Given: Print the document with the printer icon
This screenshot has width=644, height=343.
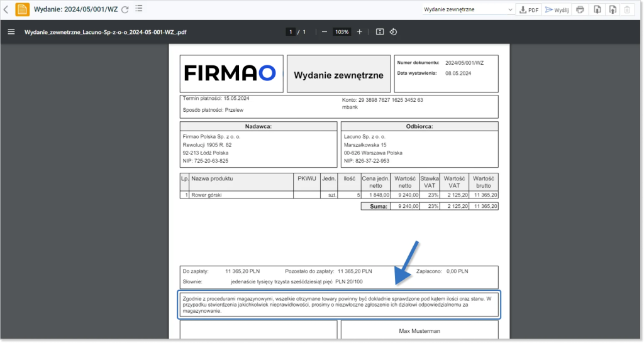Looking at the screenshot, I should (580, 9).
